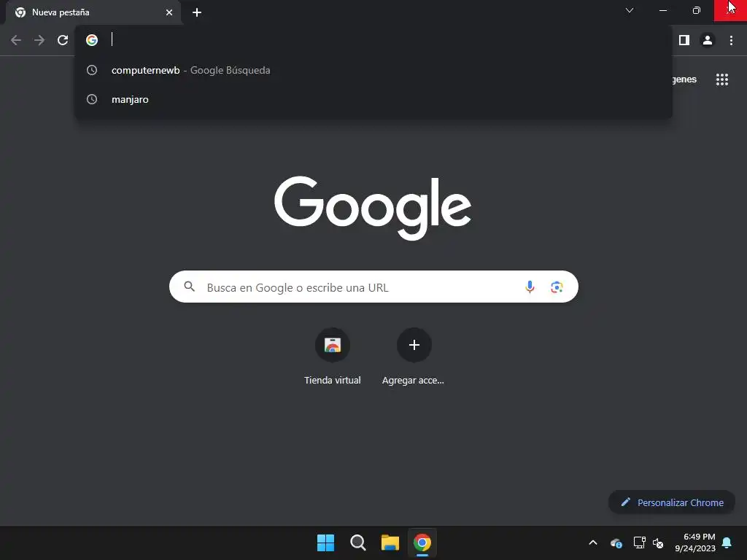747x560 pixels.
Task: Click Personalizar Chrome button
Action: pos(672,502)
